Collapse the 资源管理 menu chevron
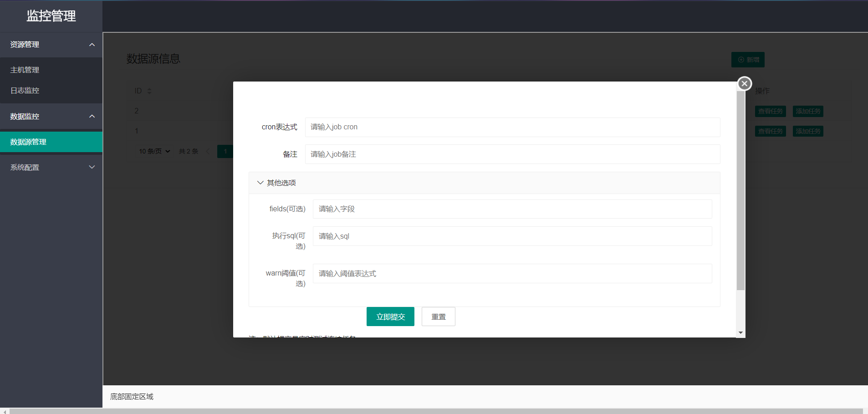 click(92, 45)
